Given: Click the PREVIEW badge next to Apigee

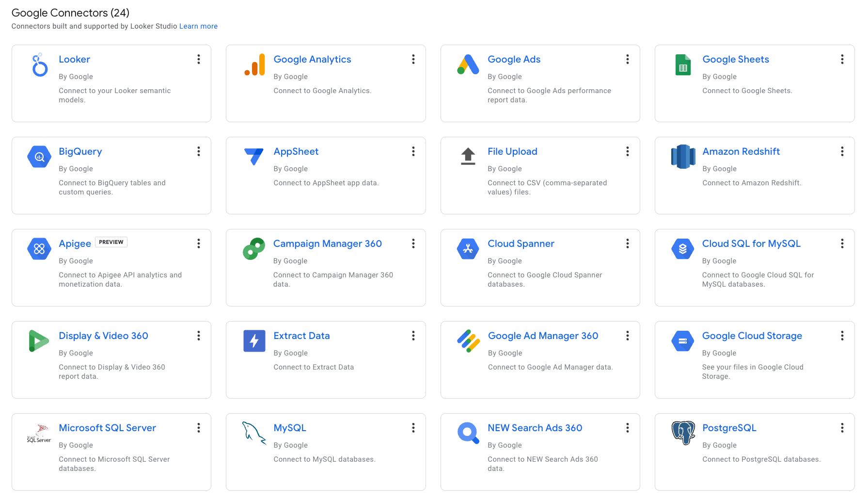Looking at the screenshot, I should [111, 242].
